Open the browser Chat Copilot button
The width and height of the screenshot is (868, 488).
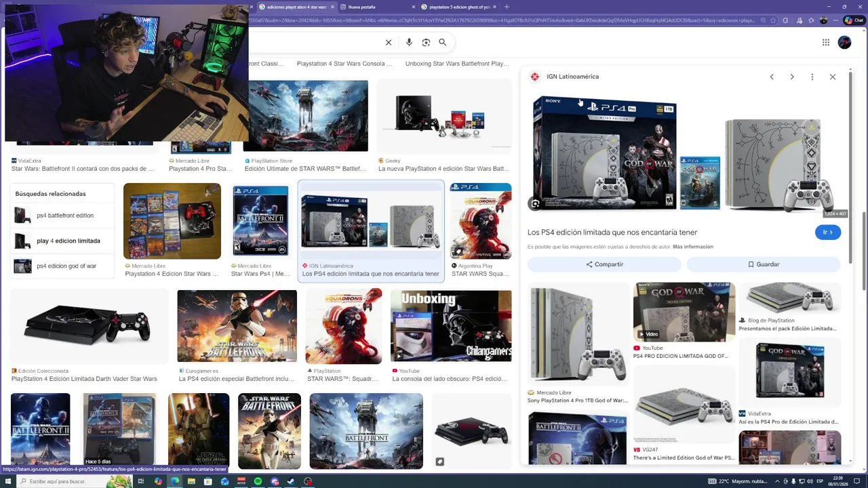coord(854,20)
